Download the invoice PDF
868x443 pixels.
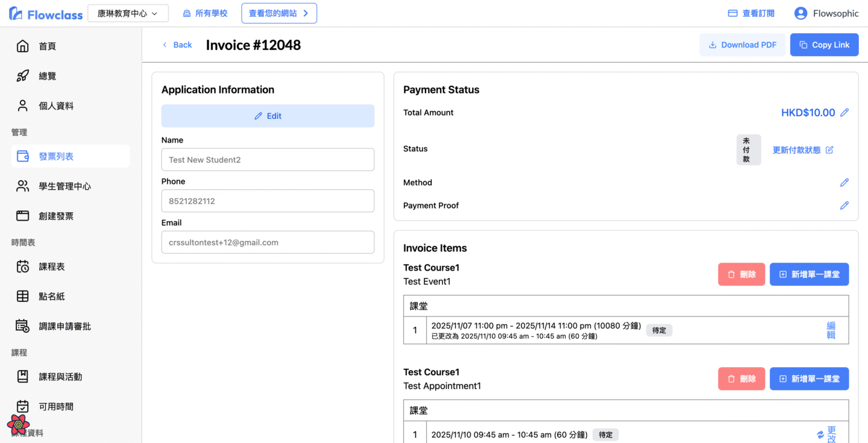pos(742,45)
